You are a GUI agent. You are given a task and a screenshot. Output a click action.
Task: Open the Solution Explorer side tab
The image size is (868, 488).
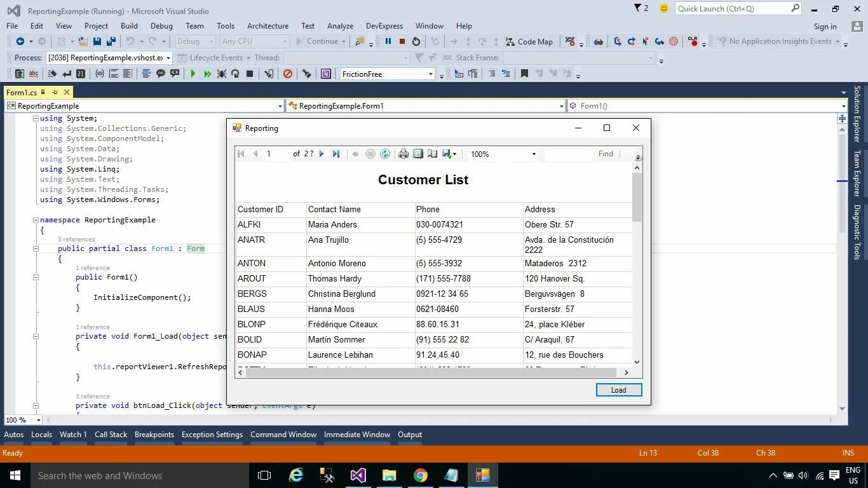(x=857, y=114)
